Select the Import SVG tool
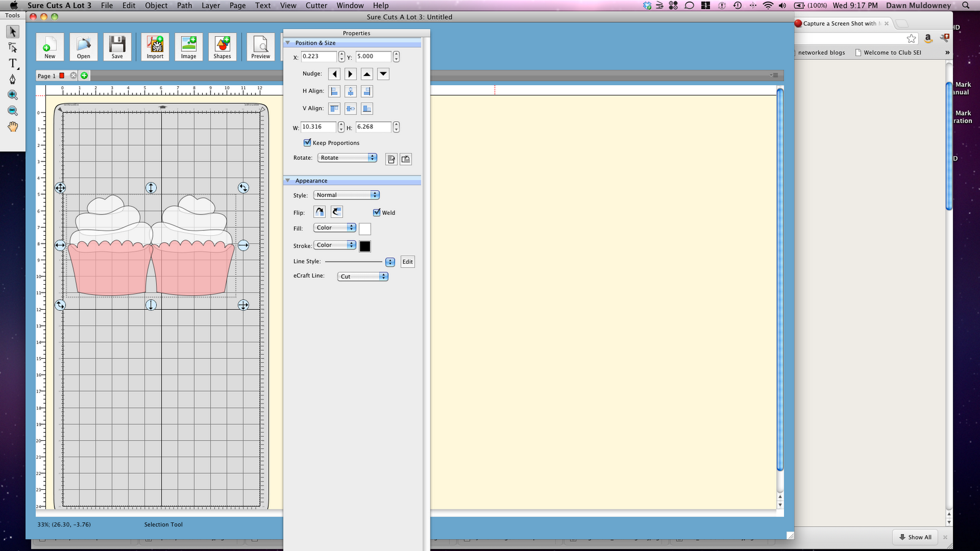 154,46
